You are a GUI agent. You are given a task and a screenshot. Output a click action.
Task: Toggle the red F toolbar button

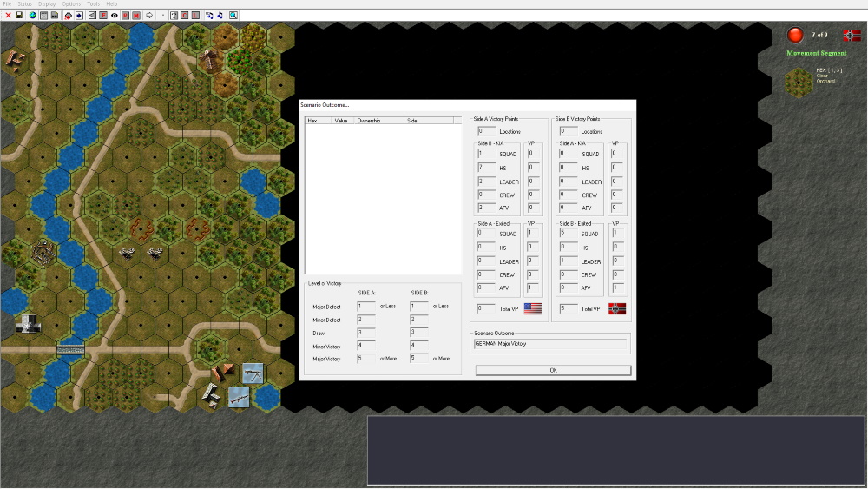click(x=103, y=15)
